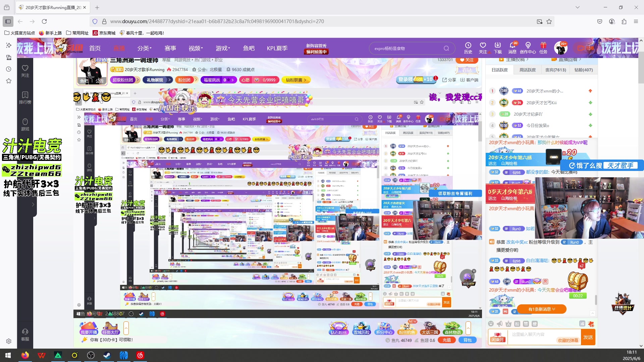Image resolution: width=644 pixels, height=362 pixels.
Task: Open the 滤 filter icon in chat
Action: [x=582, y=323]
